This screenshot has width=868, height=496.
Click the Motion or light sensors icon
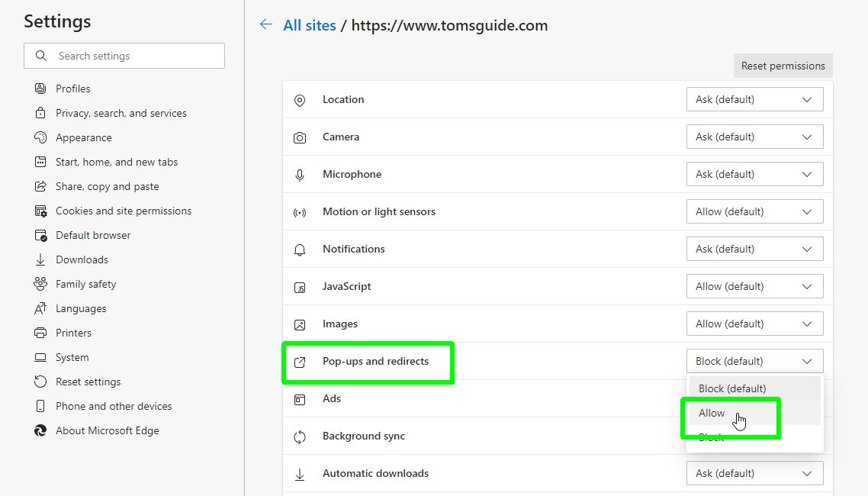pos(300,211)
